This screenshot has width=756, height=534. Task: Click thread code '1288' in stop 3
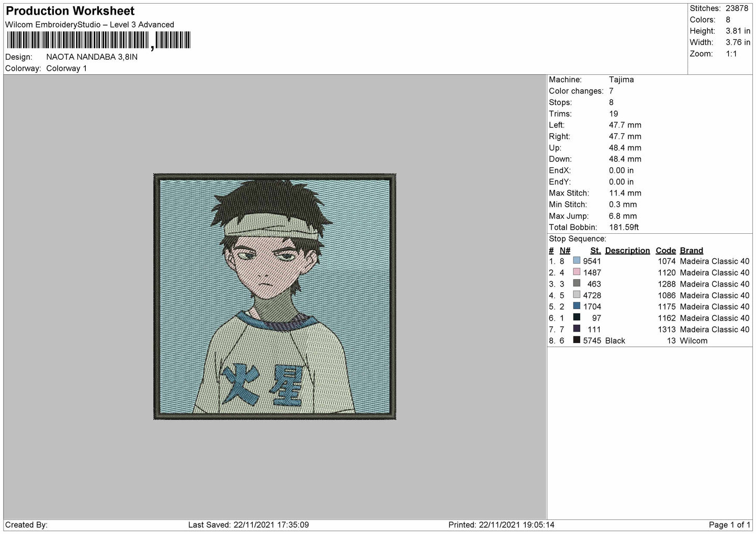pos(667,285)
